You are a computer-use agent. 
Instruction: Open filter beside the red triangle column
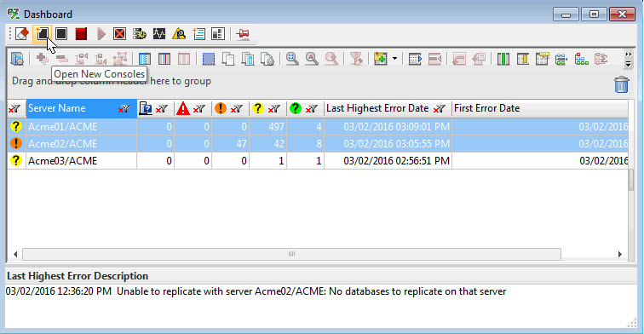(x=199, y=109)
